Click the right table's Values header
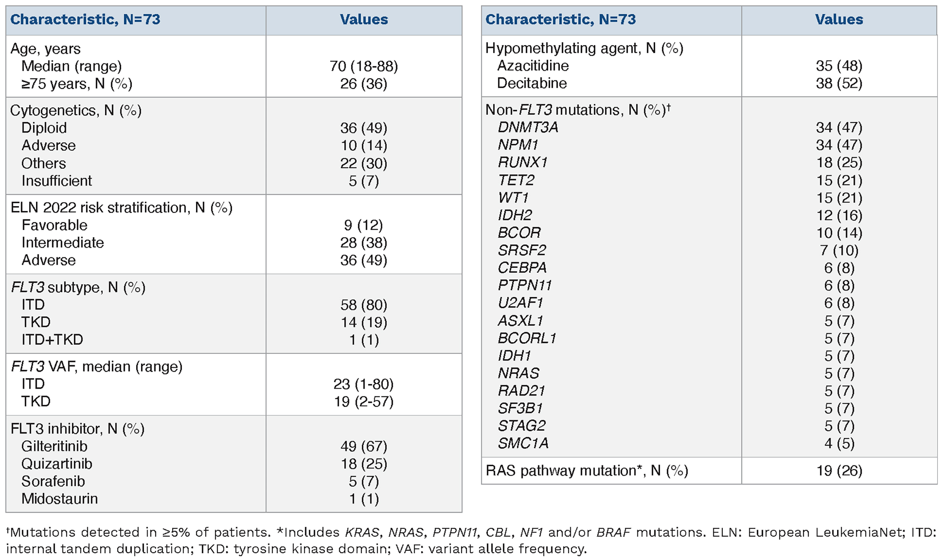 839,19
